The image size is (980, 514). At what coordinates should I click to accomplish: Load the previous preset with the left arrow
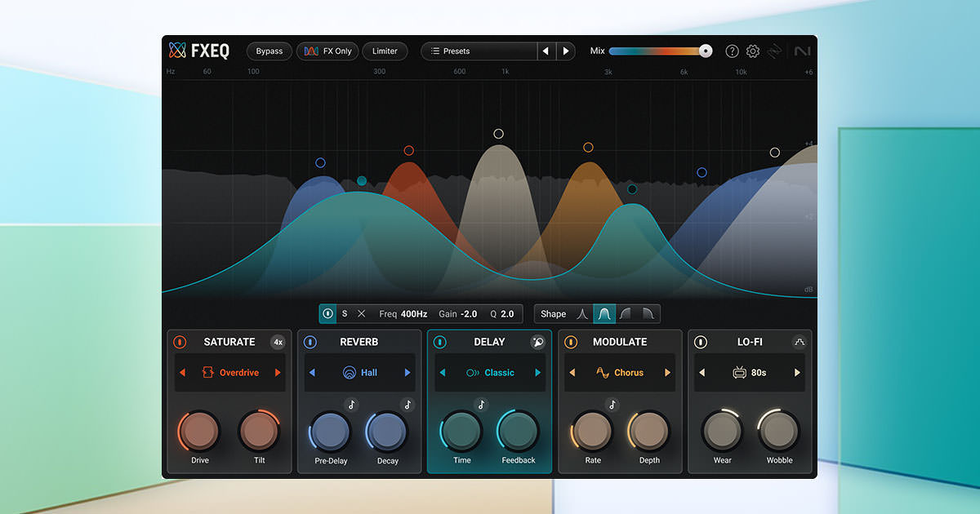pos(546,51)
